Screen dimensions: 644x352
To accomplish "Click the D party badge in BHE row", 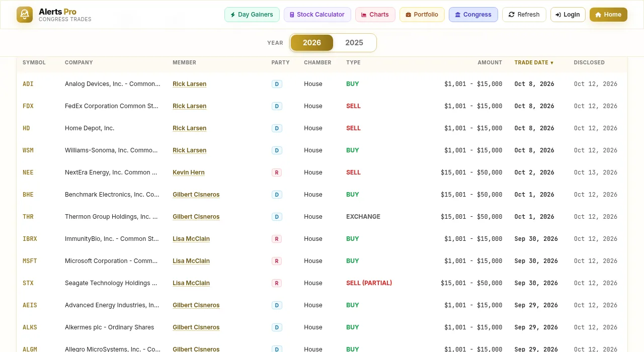I will [277, 195].
